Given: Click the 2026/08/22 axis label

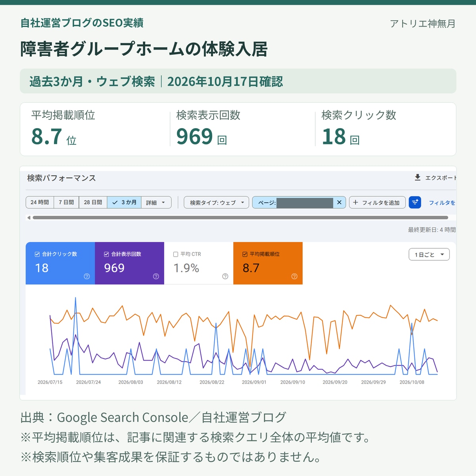Looking at the screenshot, I should (x=212, y=382).
